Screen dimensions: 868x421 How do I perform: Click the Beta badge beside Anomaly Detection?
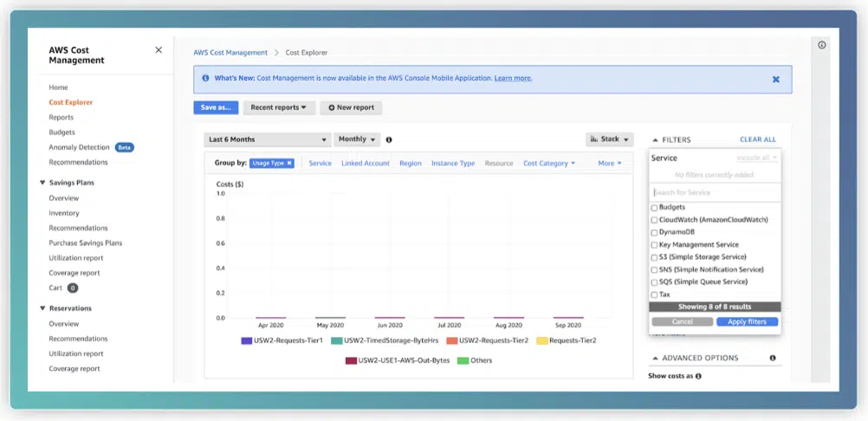click(125, 148)
